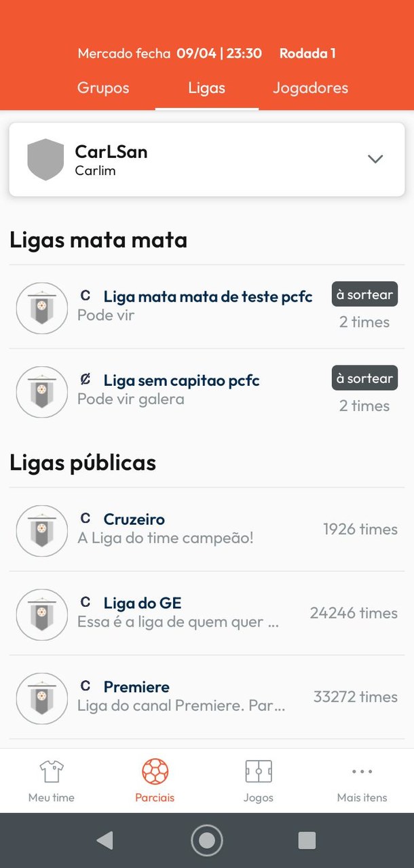Switch to the Grupos tab

pos(103,88)
